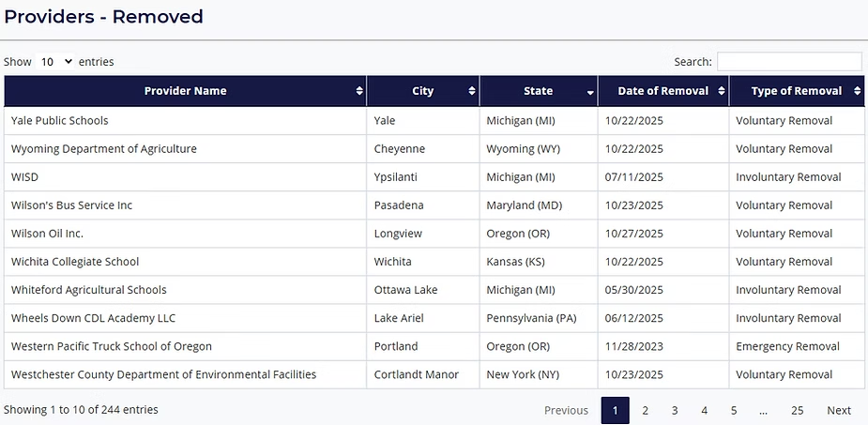The width and height of the screenshot is (868, 425).
Task: Click the Type of Removal sort icon
Action: pyautogui.click(x=857, y=91)
